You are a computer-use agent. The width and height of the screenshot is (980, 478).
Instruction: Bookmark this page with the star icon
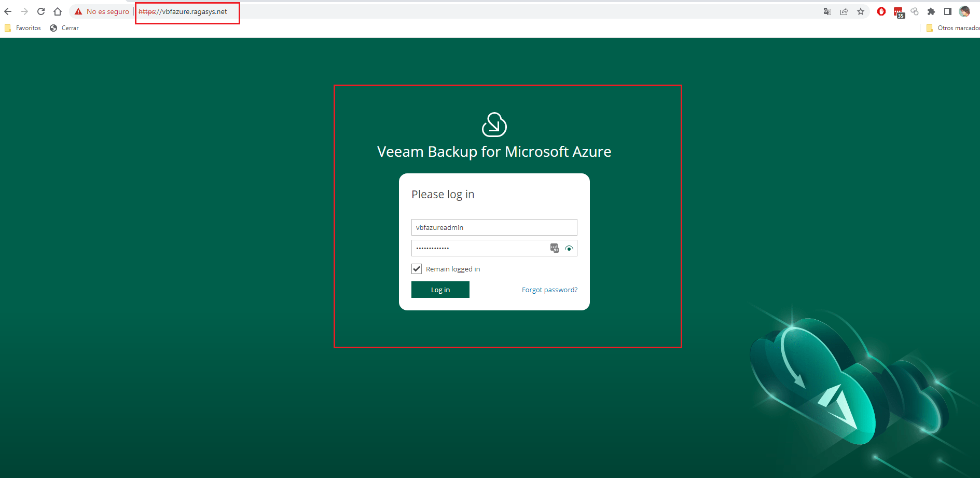pyautogui.click(x=861, y=11)
